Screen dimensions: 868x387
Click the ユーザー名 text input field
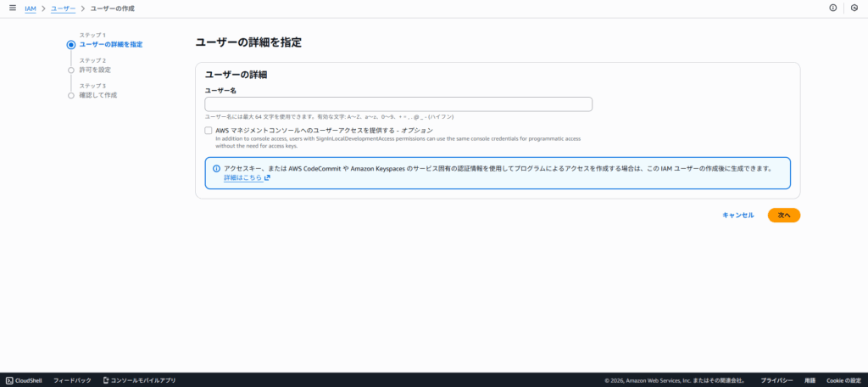point(398,104)
